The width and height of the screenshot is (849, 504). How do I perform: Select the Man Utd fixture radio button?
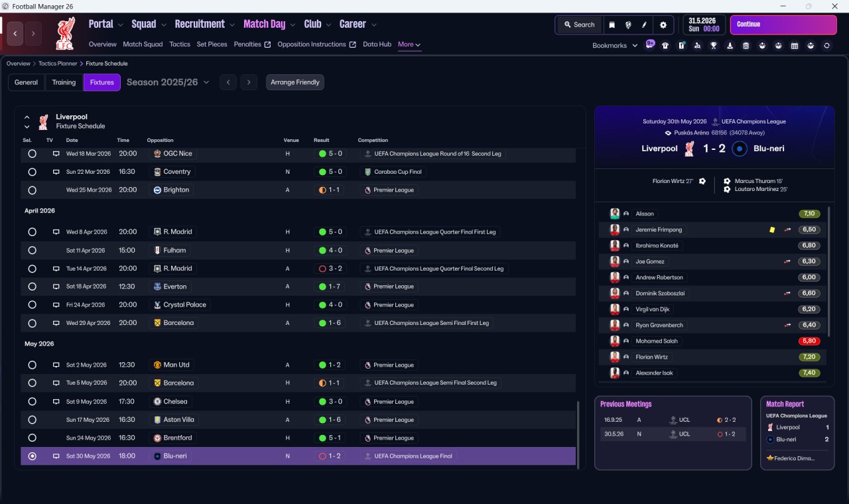[x=32, y=365]
